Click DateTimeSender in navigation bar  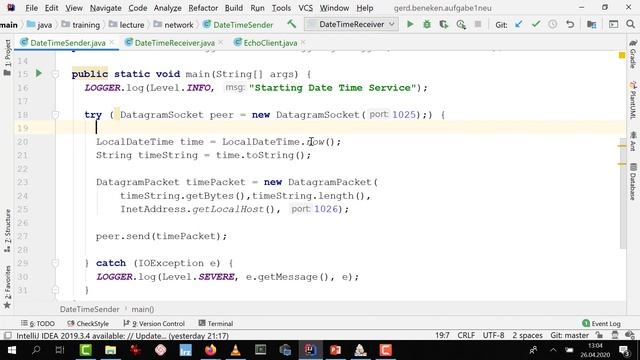point(238,25)
